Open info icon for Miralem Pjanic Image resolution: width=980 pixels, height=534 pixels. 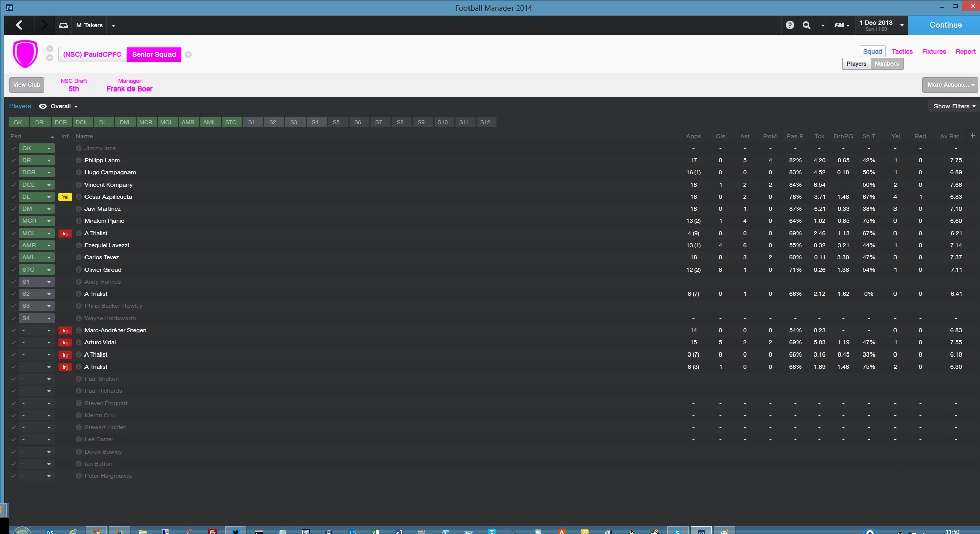[79, 221]
